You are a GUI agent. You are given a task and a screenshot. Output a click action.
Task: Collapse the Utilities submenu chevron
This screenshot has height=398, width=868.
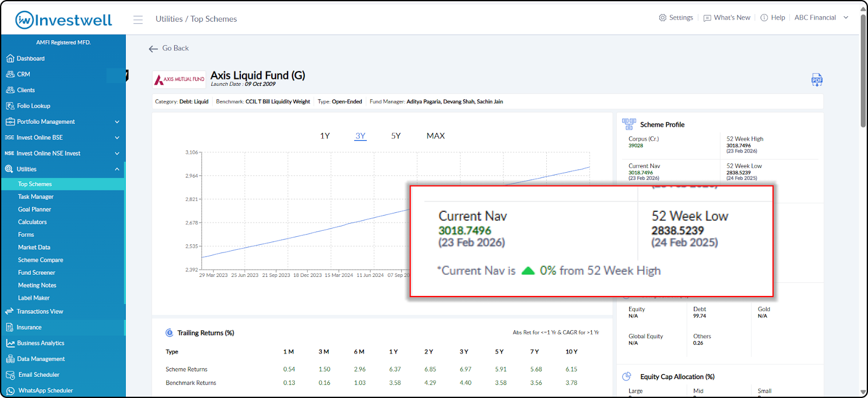117,169
